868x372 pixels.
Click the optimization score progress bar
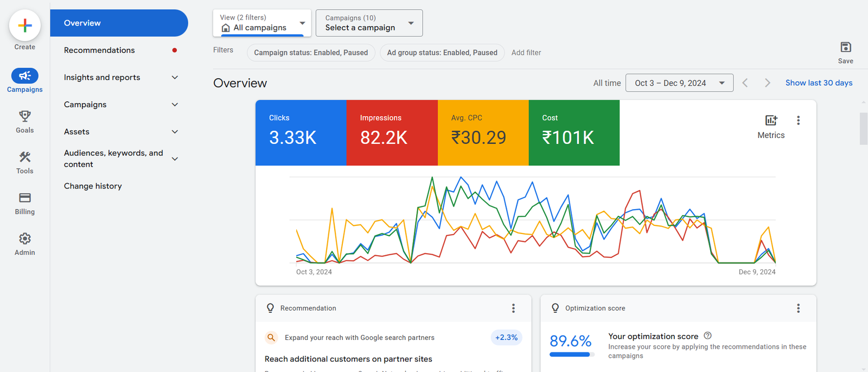pos(572,355)
